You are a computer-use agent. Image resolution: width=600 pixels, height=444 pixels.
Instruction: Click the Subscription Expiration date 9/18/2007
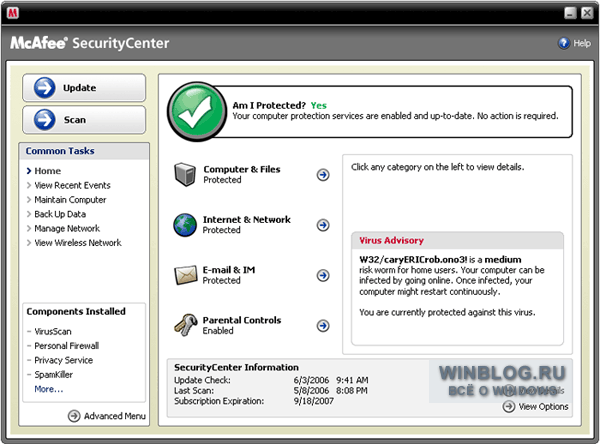[314, 401]
